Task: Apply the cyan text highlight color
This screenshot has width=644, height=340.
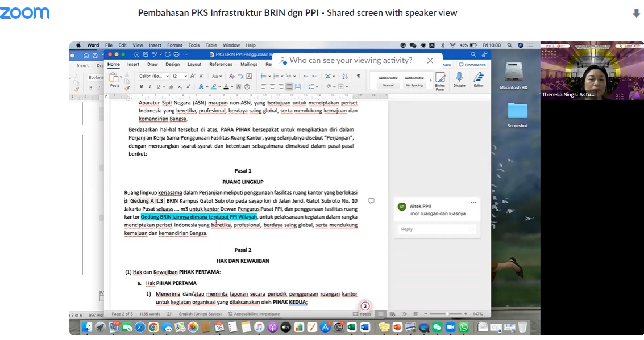Action: pos(214,86)
